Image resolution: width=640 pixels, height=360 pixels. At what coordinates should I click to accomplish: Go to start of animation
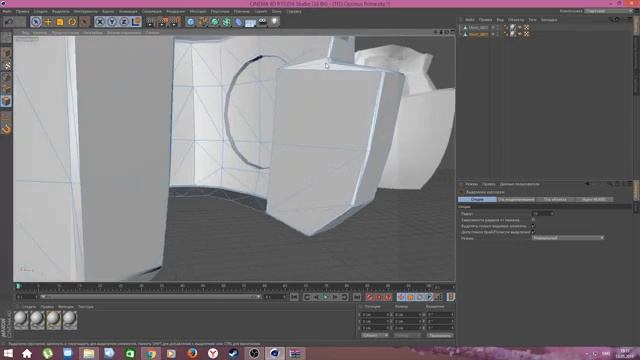tap(294, 297)
